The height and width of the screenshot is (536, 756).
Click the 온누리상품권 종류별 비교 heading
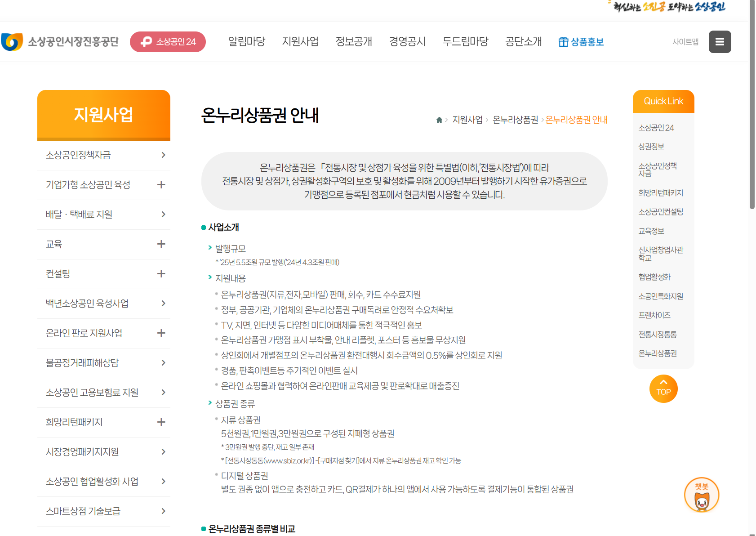252,529
